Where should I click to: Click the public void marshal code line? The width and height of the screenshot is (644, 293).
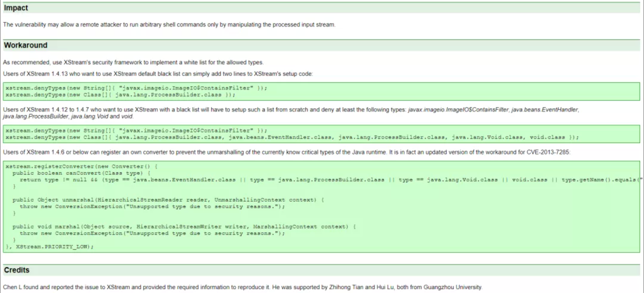(x=184, y=227)
